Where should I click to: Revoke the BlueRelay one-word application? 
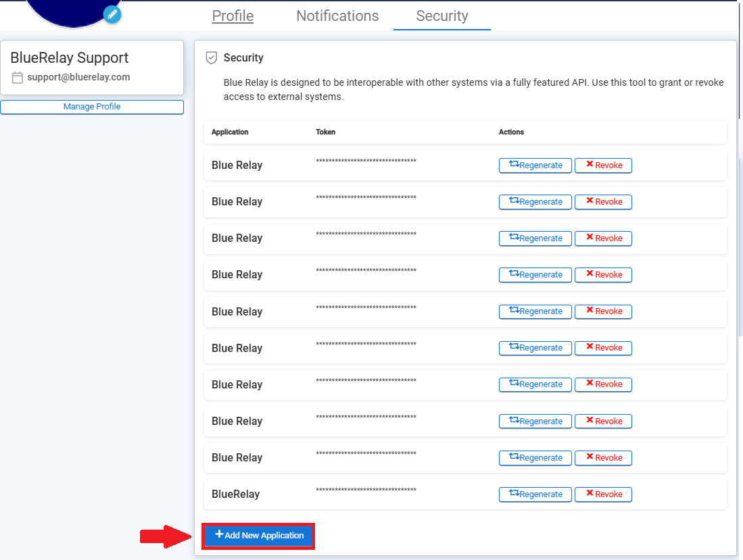point(603,494)
